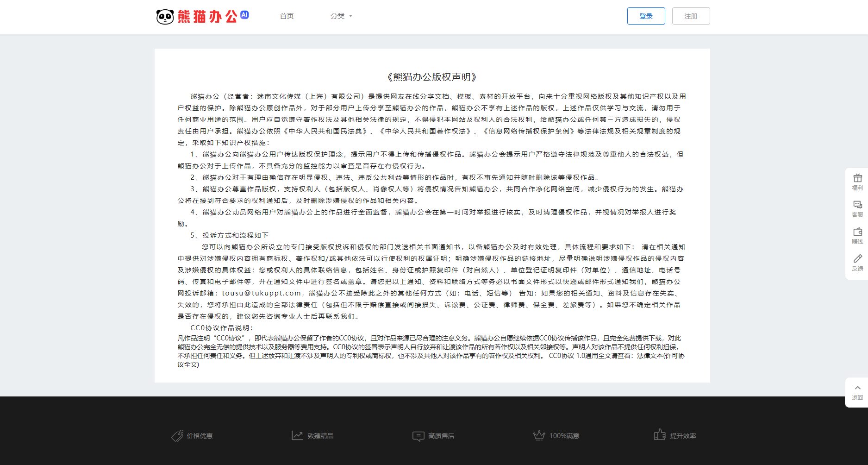Click the 价格优惠 price tag icon

pos(177,435)
